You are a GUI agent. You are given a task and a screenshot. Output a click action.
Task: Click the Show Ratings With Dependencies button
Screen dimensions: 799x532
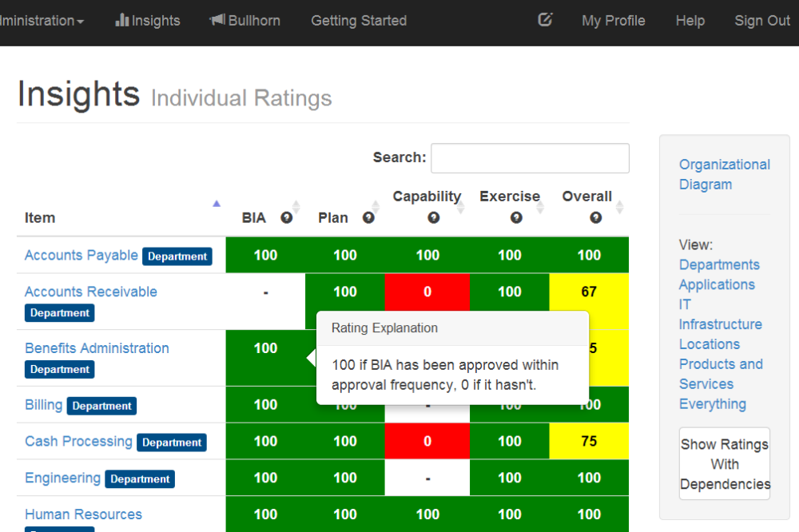tap(724, 464)
